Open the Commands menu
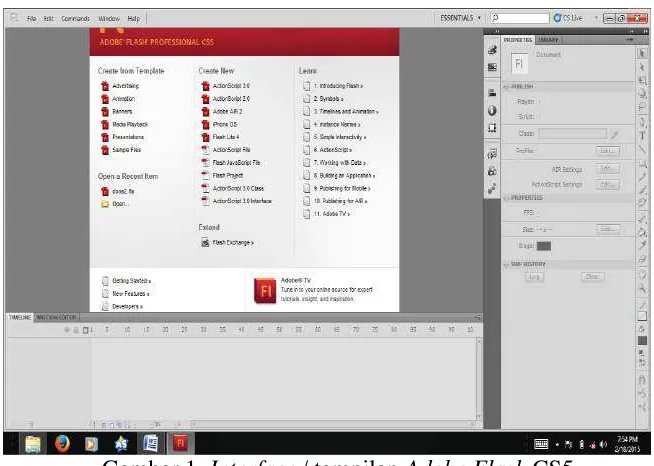 pos(75,19)
